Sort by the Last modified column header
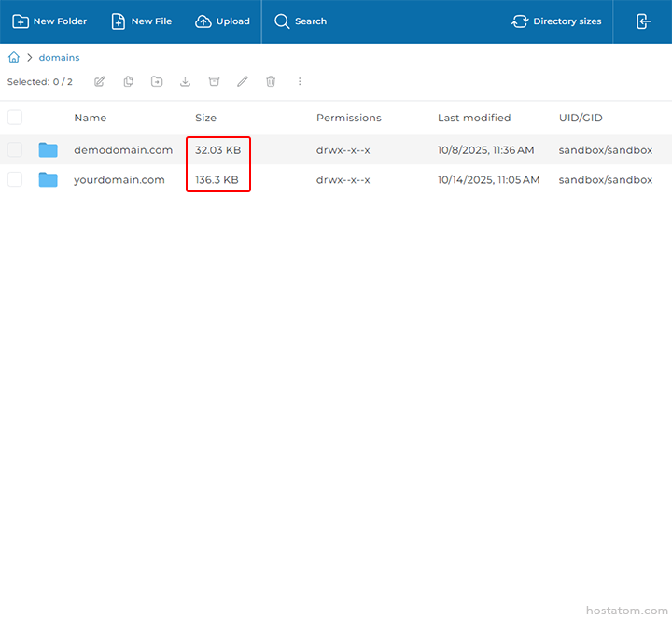The image size is (672, 618). [473, 118]
